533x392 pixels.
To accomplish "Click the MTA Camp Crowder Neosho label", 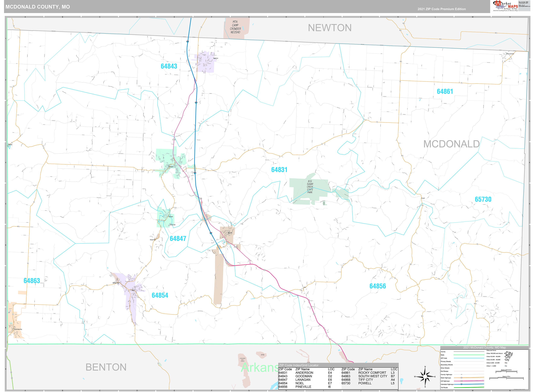I will [x=235, y=27].
